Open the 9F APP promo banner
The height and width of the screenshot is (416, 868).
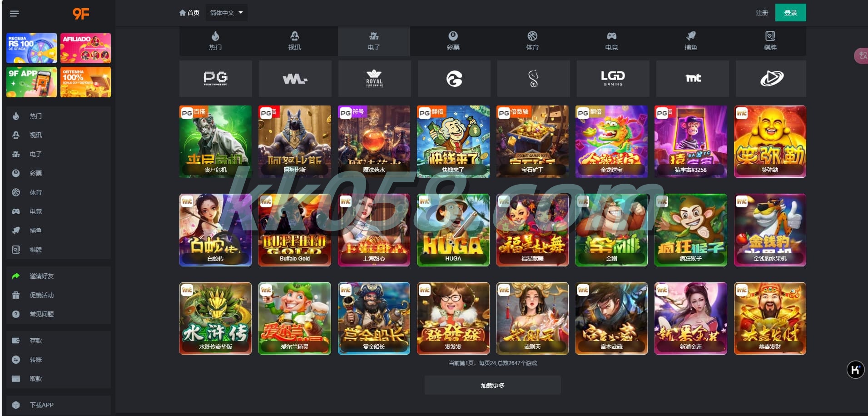[x=31, y=82]
